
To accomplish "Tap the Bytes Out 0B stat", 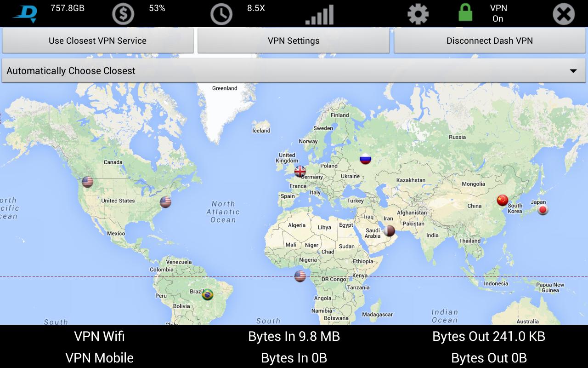I will [x=489, y=358].
